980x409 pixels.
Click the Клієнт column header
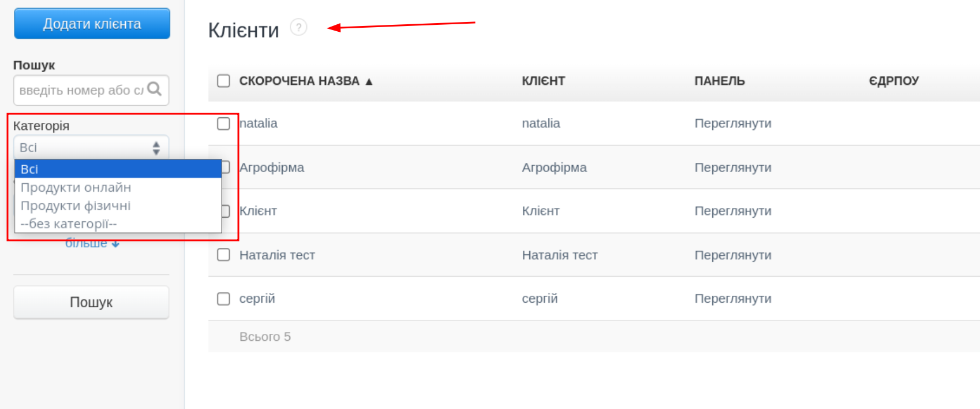543,81
